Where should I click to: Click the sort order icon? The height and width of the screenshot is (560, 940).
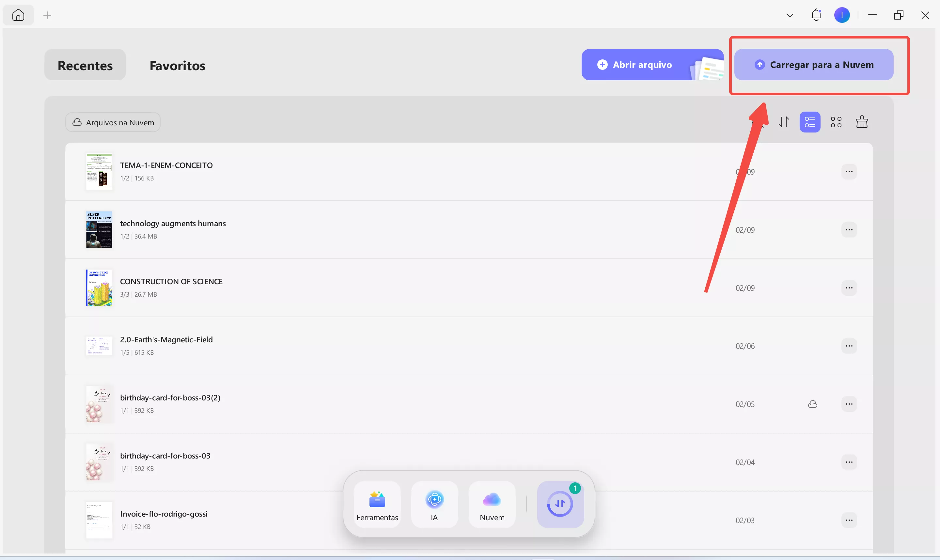(784, 122)
